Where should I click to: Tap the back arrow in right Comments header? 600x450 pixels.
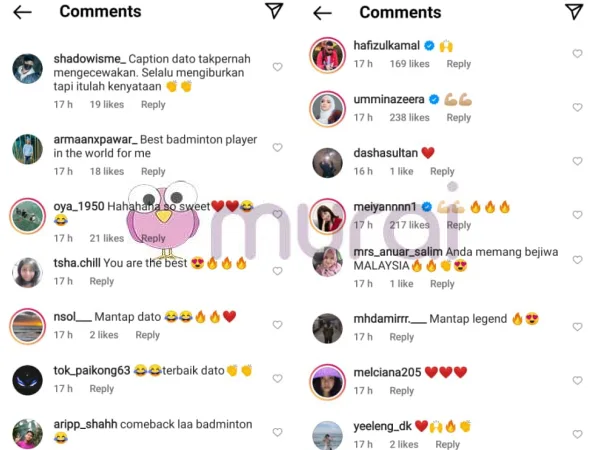[x=322, y=13]
